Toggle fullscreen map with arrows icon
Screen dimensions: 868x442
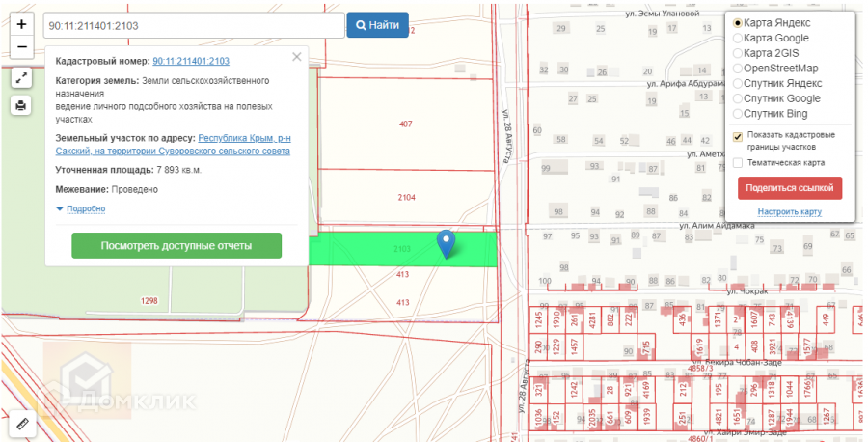(21, 78)
